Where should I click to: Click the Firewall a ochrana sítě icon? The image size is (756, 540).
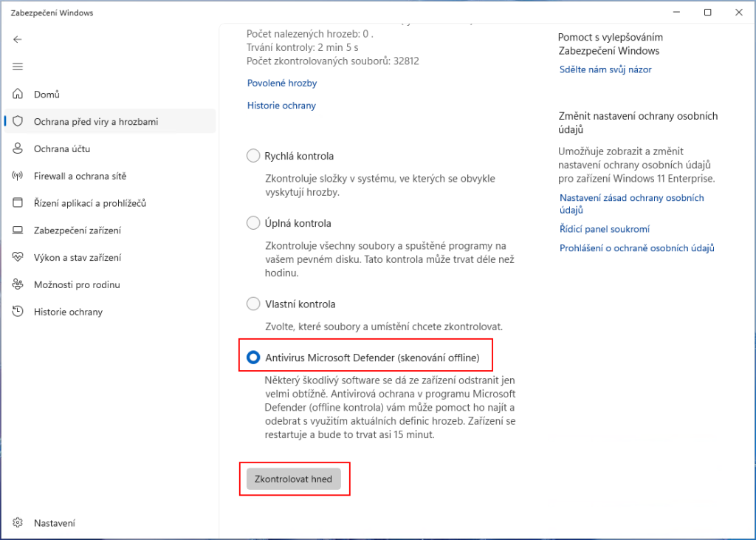(18, 176)
